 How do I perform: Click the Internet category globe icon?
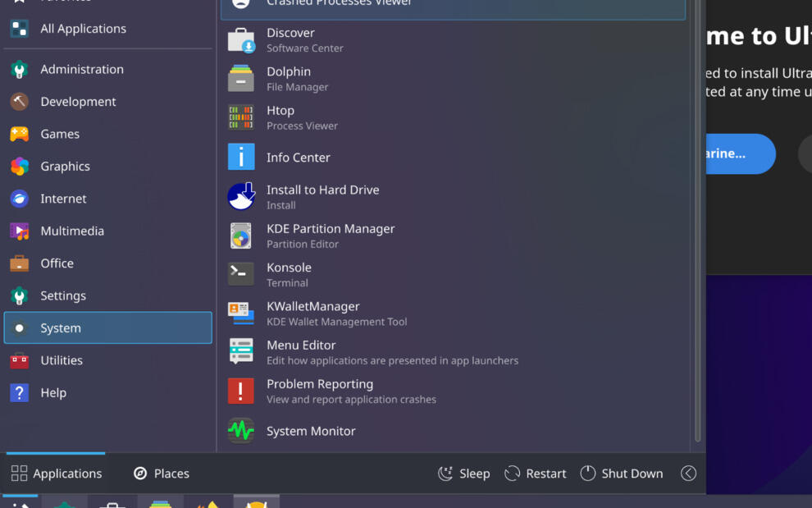(x=19, y=199)
